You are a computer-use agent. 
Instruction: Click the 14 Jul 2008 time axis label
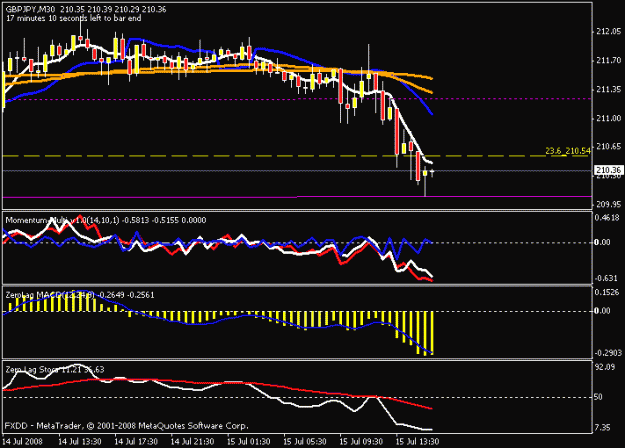point(22,442)
